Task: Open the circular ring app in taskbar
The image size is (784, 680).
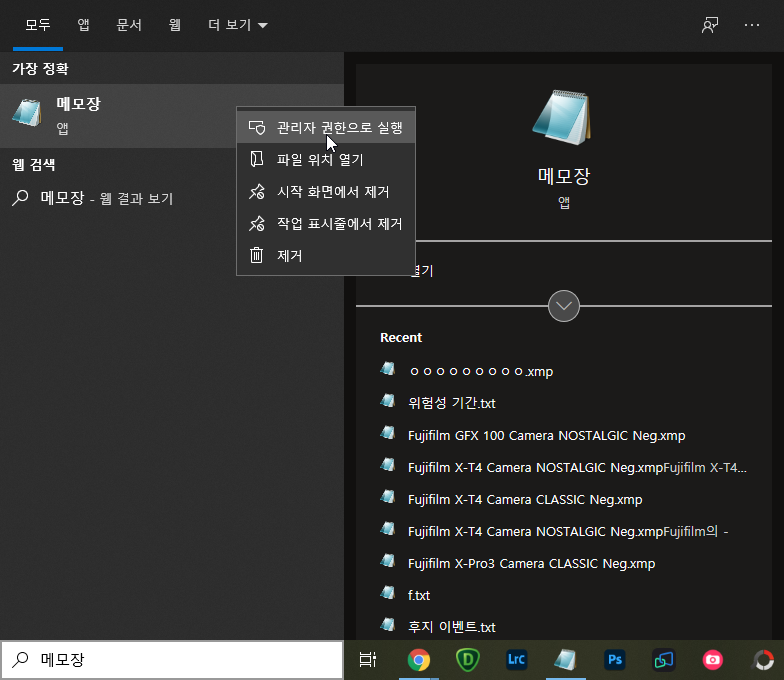Action: coord(764,660)
